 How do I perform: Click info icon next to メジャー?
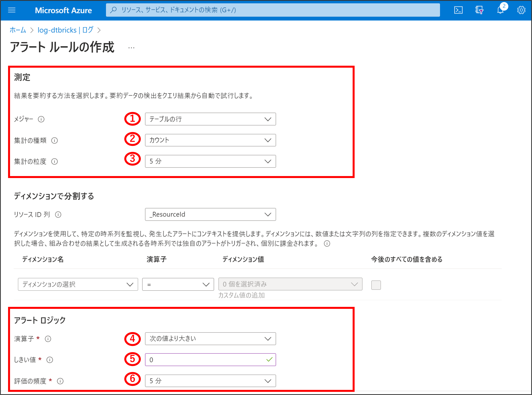coord(41,119)
